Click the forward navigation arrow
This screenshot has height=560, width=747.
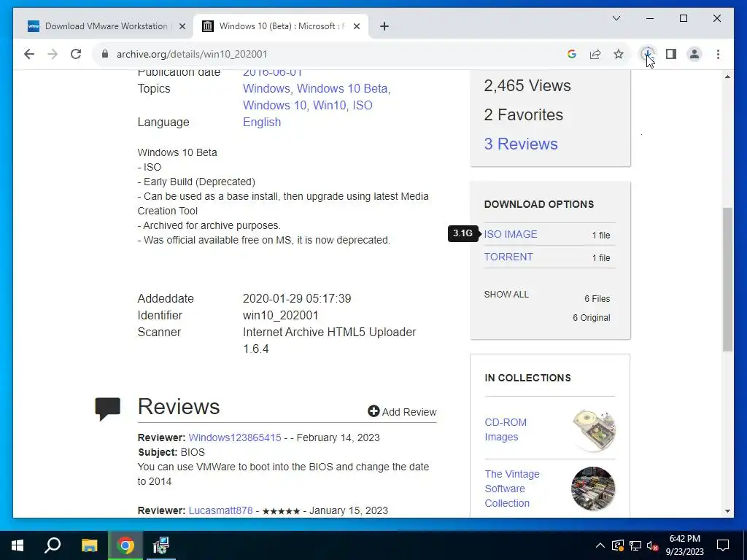tap(53, 54)
